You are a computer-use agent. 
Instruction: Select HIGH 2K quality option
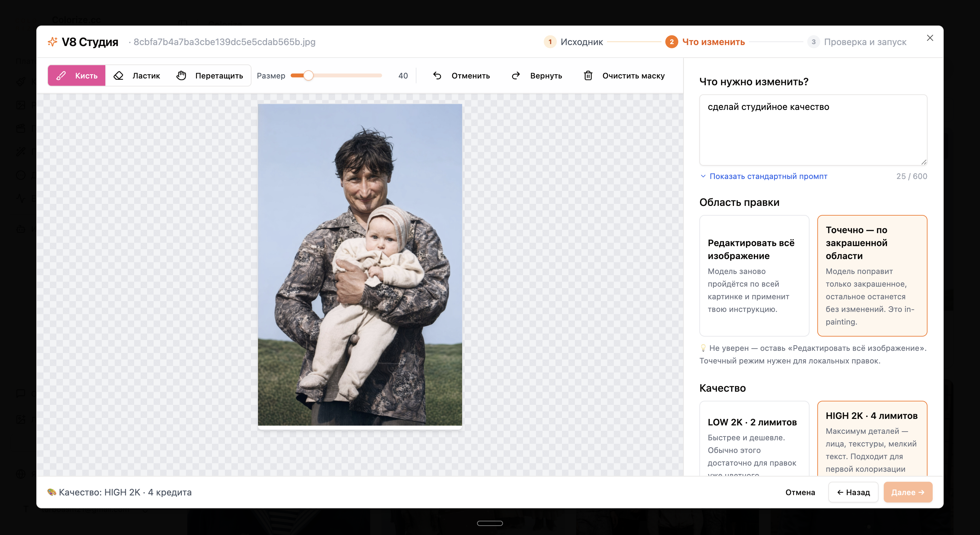[872, 439]
